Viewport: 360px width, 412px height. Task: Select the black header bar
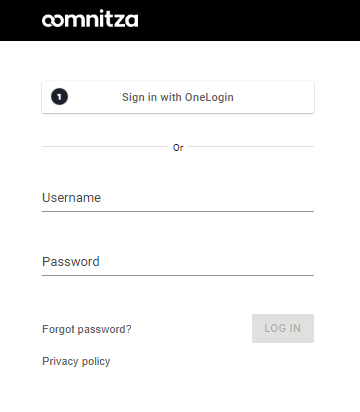click(x=180, y=20)
